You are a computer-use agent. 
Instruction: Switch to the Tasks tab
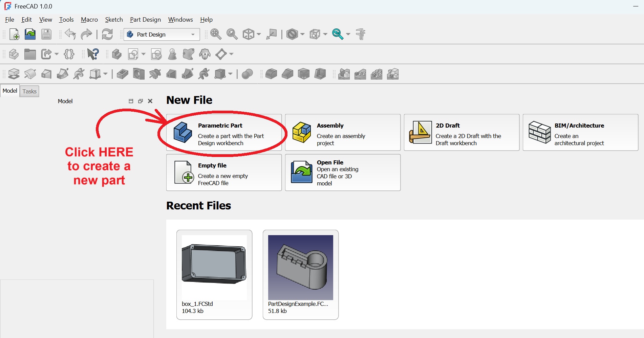click(x=29, y=91)
